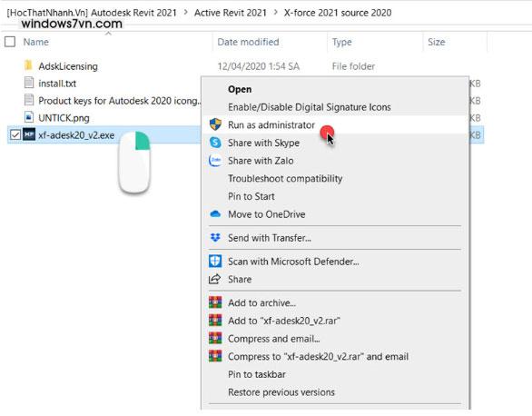Image resolution: width=532 pixels, height=416 pixels.
Task: Select Pin to Start
Action: coord(251,196)
